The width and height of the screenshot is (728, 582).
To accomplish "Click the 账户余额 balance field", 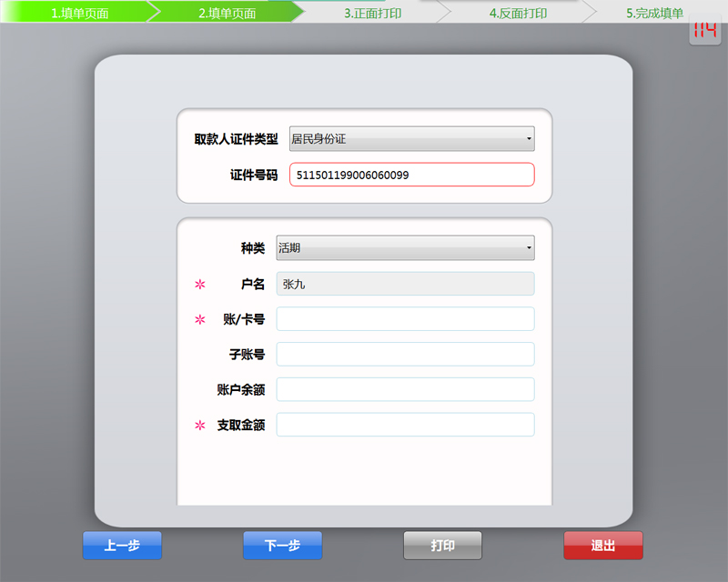I will [x=405, y=388].
